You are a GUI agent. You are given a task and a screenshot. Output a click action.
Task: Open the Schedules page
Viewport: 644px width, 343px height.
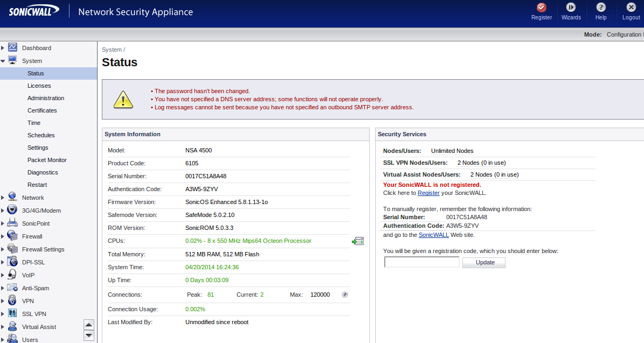40,135
